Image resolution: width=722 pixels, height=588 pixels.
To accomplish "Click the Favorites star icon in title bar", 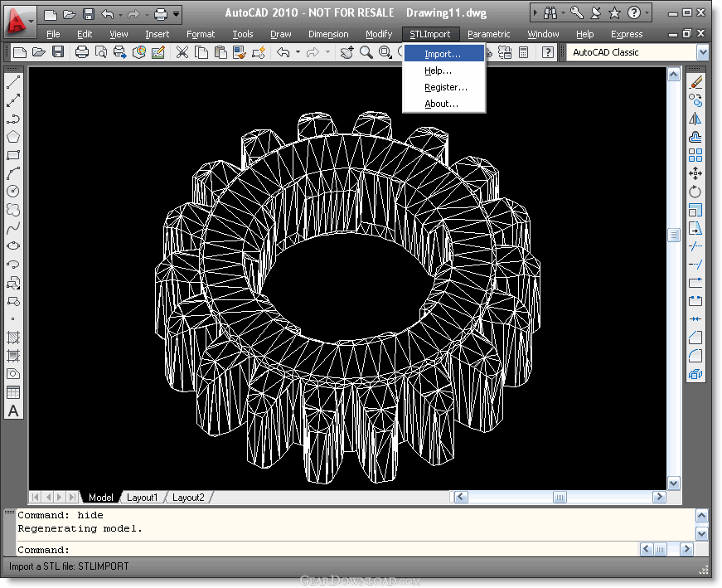I will click(x=614, y=13).
